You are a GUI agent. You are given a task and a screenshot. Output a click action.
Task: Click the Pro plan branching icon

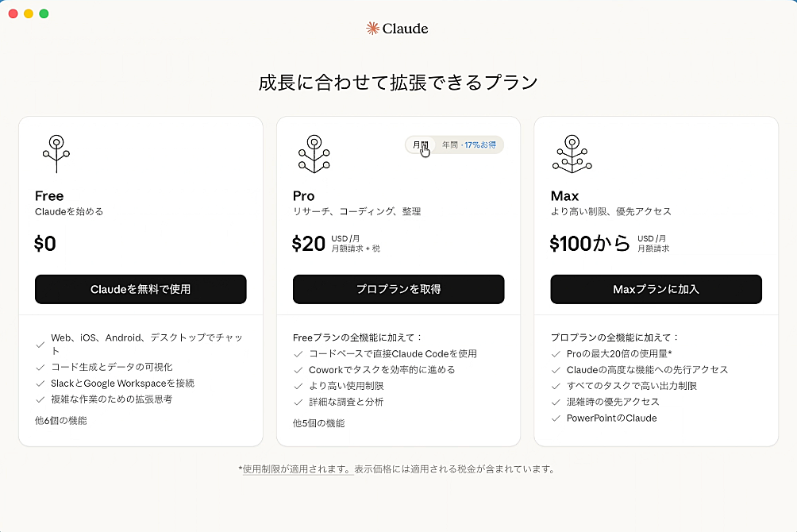[313, 153]
